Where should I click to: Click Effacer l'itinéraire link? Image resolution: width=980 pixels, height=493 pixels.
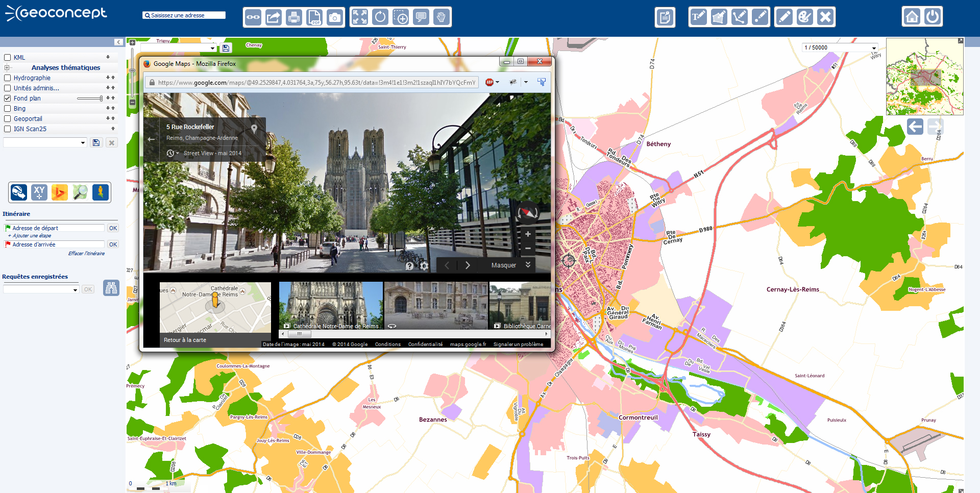pyautogui.click(x=86, y=254)
